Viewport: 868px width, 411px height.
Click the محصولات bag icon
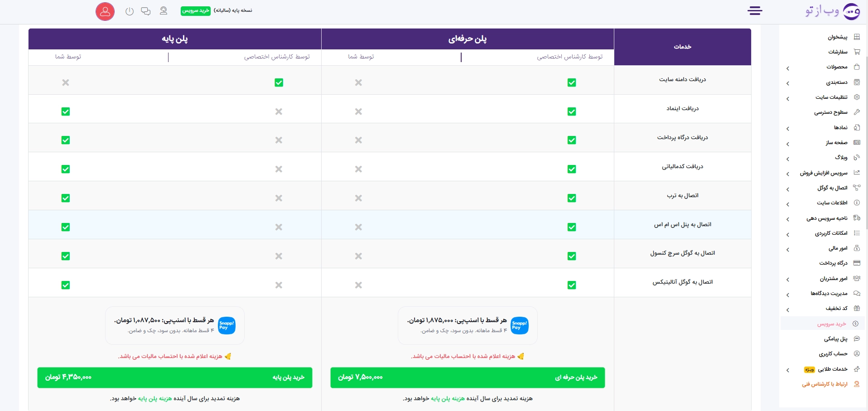point(857,67)
